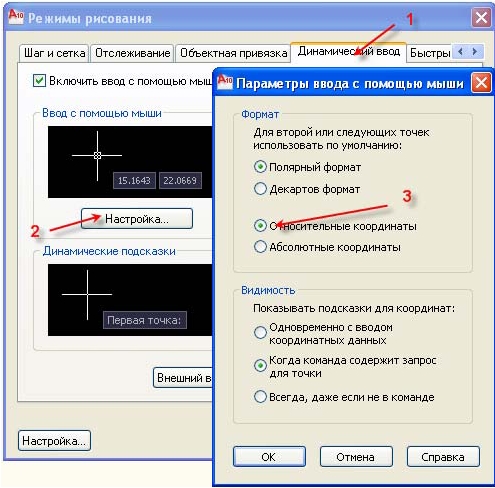Image resolution: width=495 pixels, height=488 pixels.
Task: Switch to the Объектная привязка tab
Action: [x=233, y=53]
